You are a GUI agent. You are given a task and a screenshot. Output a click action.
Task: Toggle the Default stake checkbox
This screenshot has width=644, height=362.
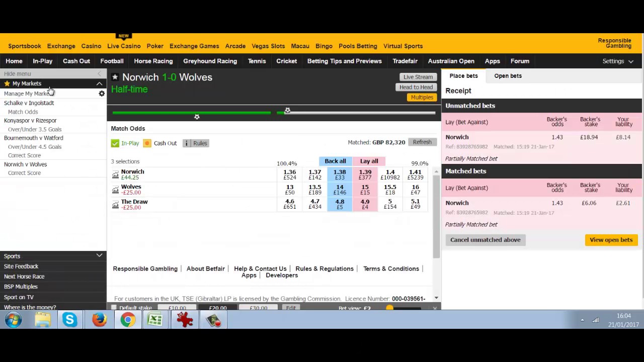tap(114, 308)
